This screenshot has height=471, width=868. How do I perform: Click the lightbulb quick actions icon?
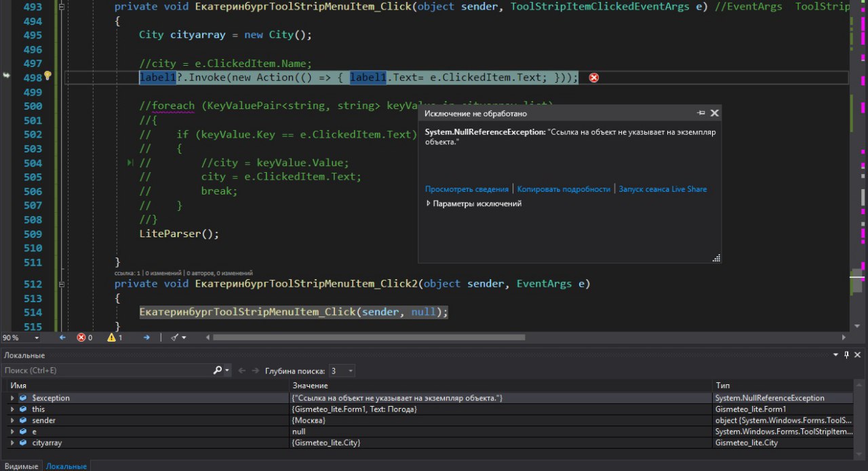point(47,77)
